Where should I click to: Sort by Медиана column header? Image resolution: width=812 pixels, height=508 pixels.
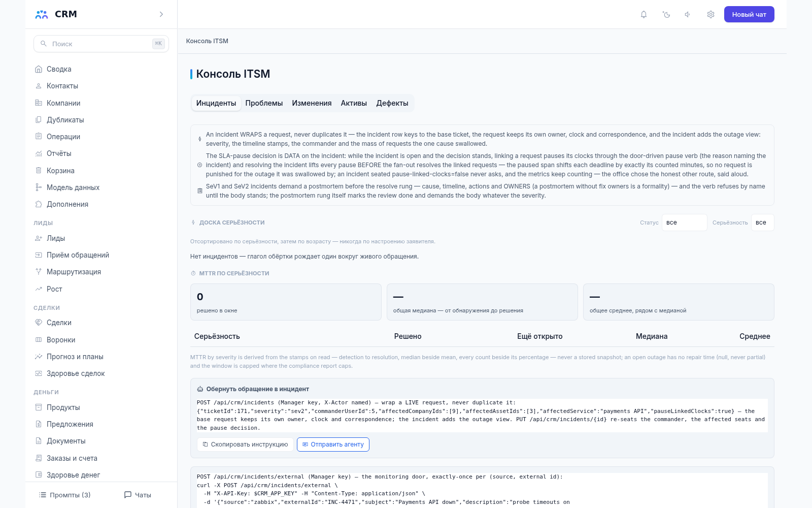click(652, 336)
